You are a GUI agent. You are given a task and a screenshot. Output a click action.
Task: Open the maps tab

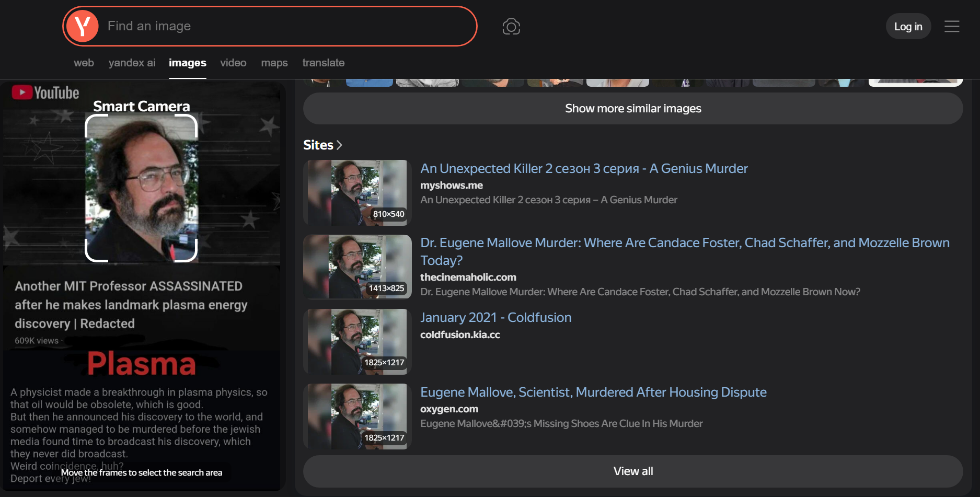point(274,63)
